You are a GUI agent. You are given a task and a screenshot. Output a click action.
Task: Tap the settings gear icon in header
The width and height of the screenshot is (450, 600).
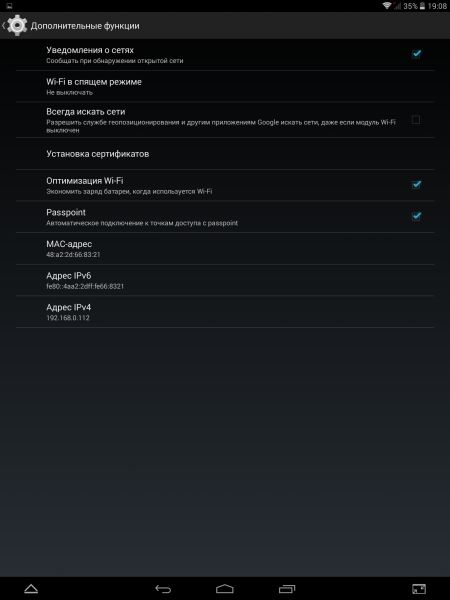(x=17, y=25)
